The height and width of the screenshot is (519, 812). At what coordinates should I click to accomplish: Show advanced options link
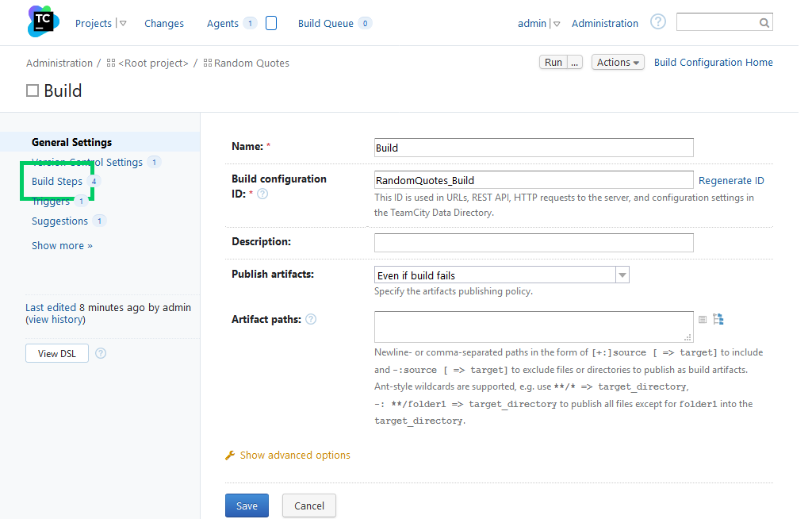[x=295, y=456]
